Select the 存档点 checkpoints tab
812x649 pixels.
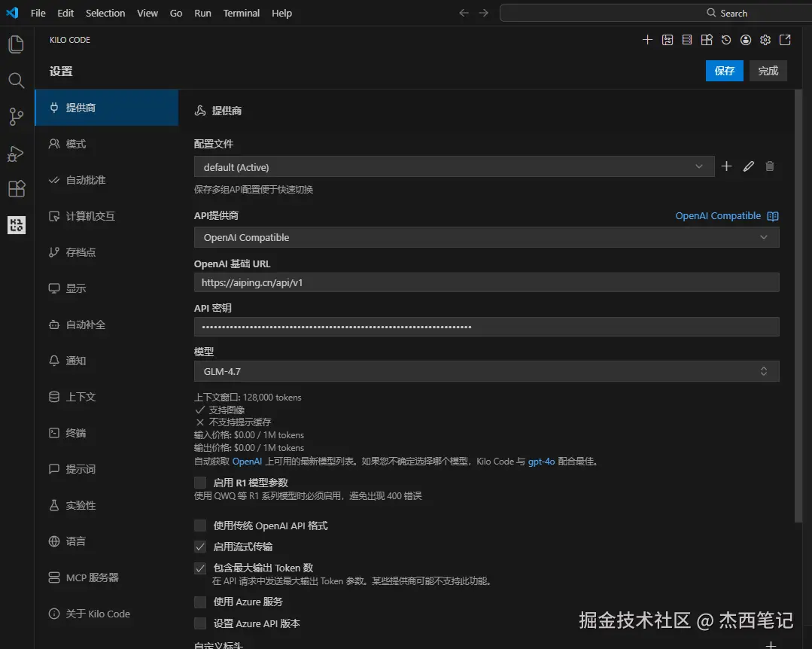(x=107, y=252)
